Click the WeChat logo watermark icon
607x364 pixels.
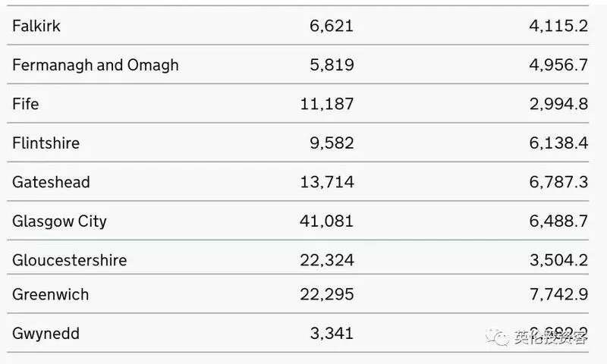(x=498, y=337)
